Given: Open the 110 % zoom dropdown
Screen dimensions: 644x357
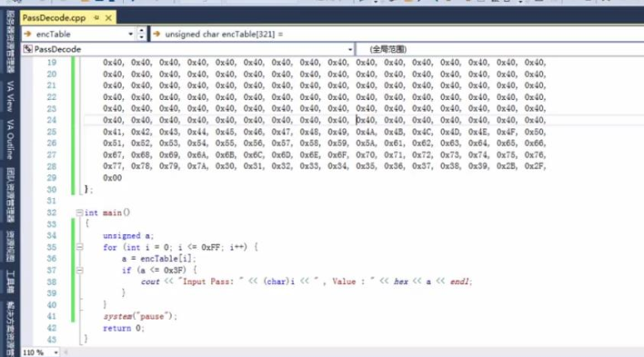Looking at the screenshot, I should (x=55, y=352).
